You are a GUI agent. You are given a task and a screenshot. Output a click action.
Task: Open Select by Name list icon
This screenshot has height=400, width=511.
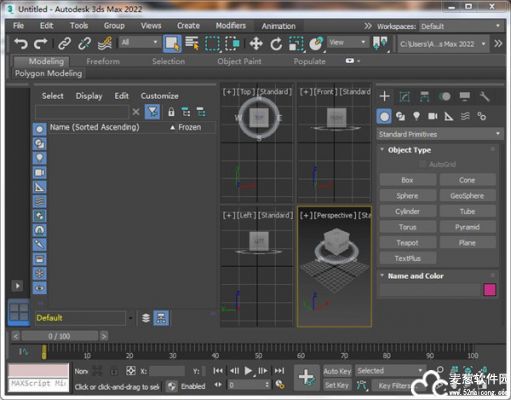[192, 44]
